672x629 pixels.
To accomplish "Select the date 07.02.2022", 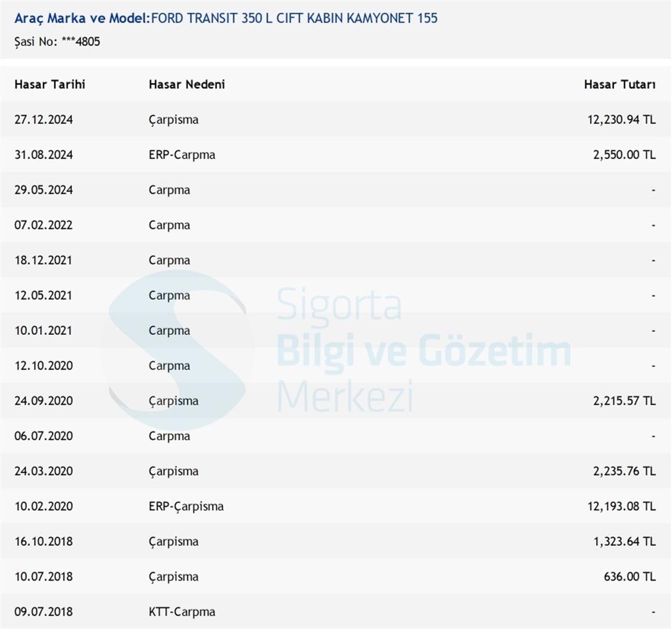I will pyautogui.click(x=44, y=225).
